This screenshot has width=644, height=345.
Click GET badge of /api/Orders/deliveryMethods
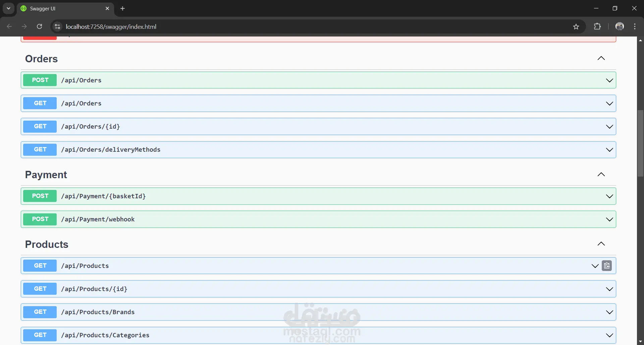[x=40, y=149]
